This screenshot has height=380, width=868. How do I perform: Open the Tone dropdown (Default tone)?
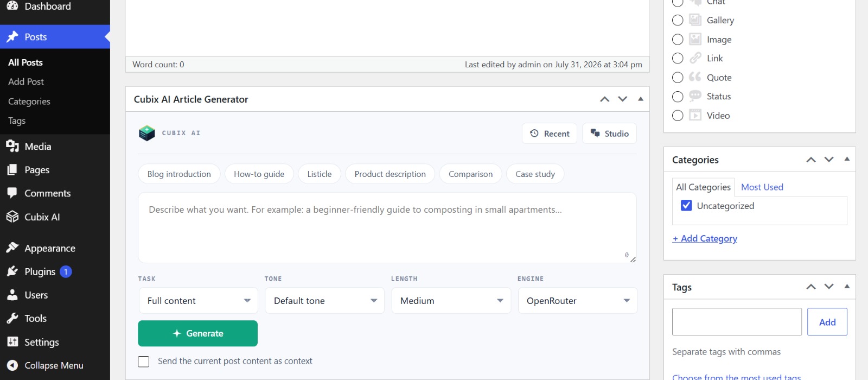pyautogui.click(x=324, y=301)
